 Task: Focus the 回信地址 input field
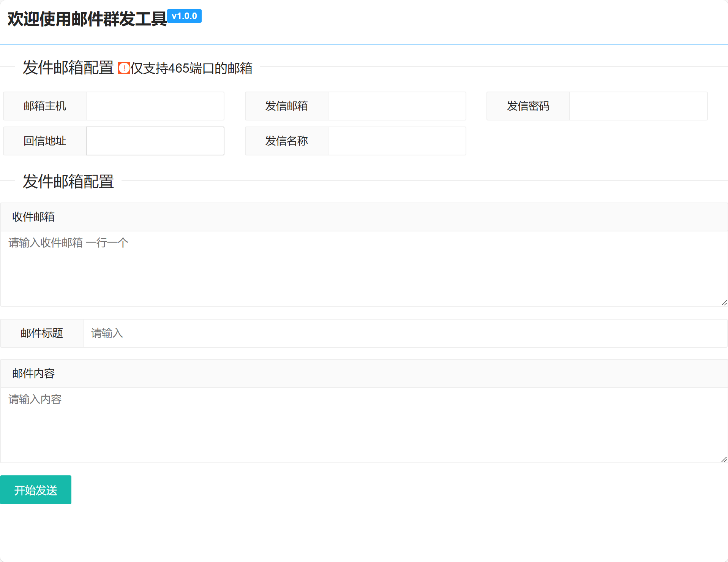pyautogui.click(x=155, y=141)
